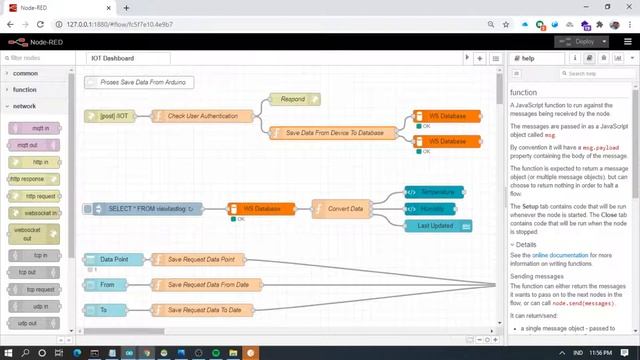Focus the filter nodes search field
Screen dimensions: 640x360
[38, 58]
